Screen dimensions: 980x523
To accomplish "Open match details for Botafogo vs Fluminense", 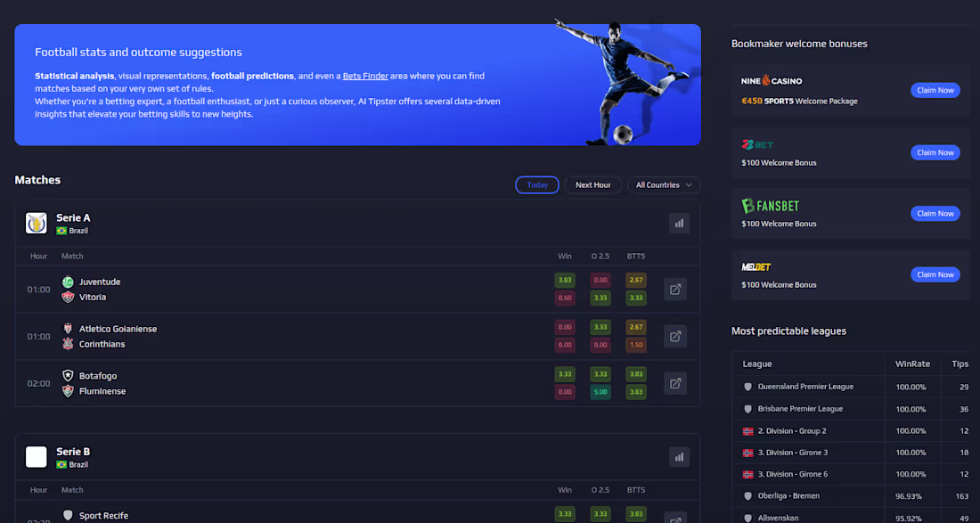I will pos(674,383).
